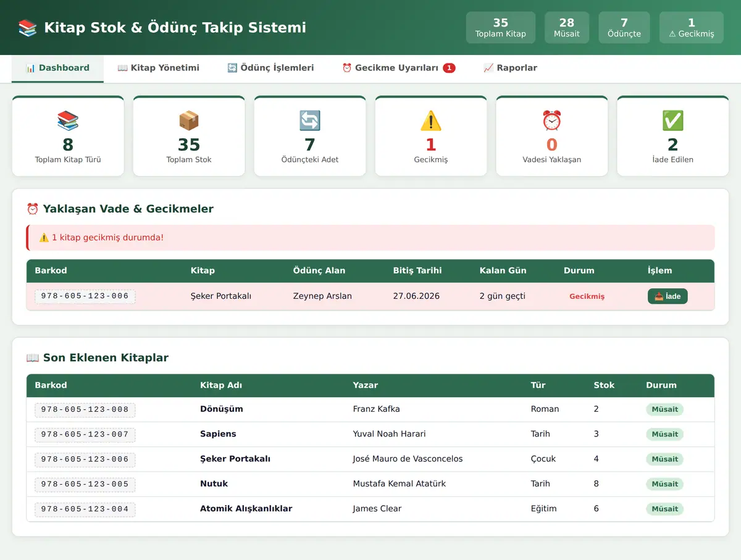Select the Toplam Stok card
The width and height of the screenshot is (741, 560).
(189, 136)
